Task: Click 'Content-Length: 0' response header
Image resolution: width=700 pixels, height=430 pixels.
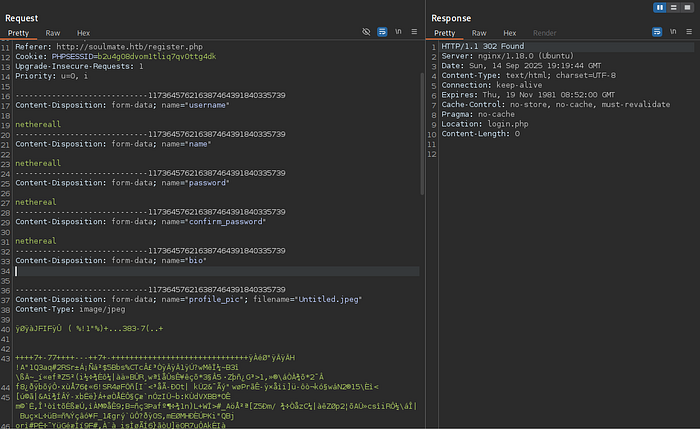Action: (480, 134)
